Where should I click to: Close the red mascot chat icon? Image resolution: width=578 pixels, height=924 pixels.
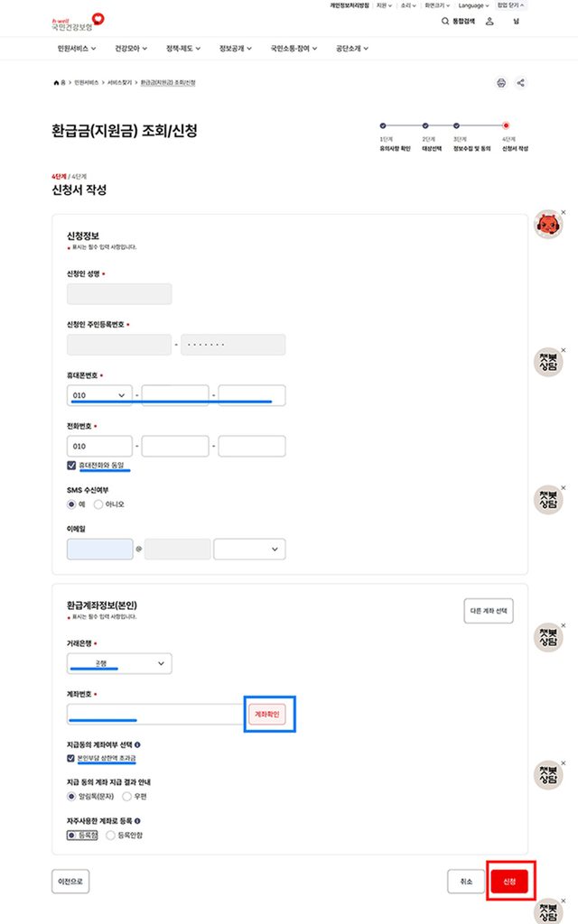coord(564,212)
